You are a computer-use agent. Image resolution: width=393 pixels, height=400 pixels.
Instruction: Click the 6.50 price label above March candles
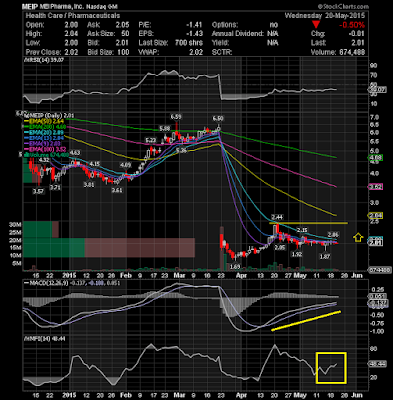point(218,118)
